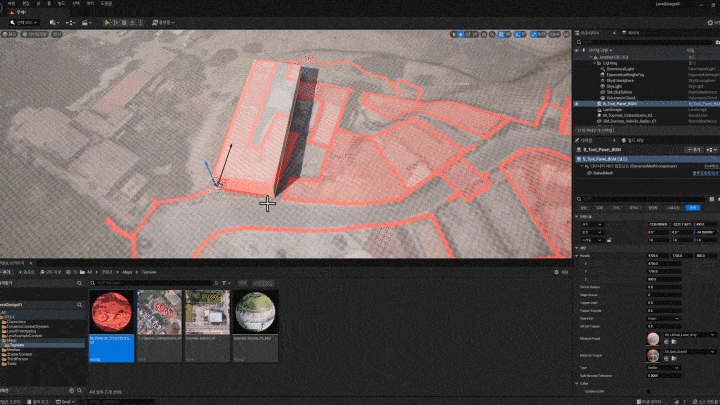Open Contour Color swatch picker
The width and height of the screenshot is (720, 405).
coord(648,391)
